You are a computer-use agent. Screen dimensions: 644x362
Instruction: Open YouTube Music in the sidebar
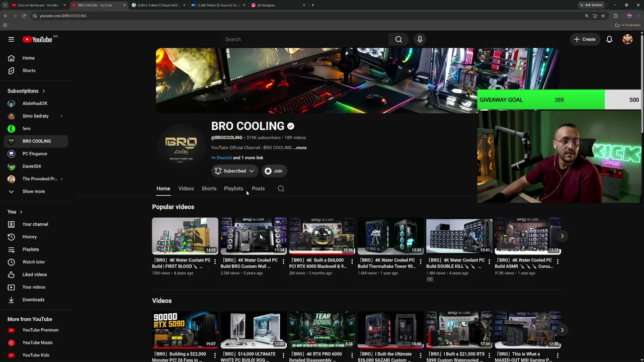[x=36, y=342]
